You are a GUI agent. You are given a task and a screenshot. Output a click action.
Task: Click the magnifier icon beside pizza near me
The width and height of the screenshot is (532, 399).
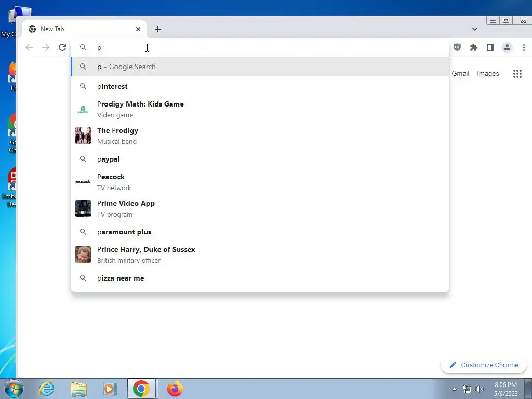click(x=83, y=278)
